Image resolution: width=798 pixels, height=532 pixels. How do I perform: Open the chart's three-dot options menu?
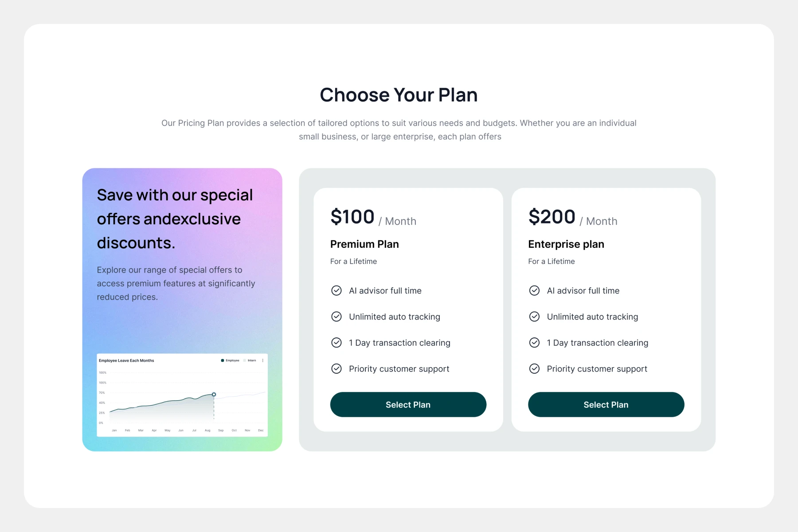263,360
